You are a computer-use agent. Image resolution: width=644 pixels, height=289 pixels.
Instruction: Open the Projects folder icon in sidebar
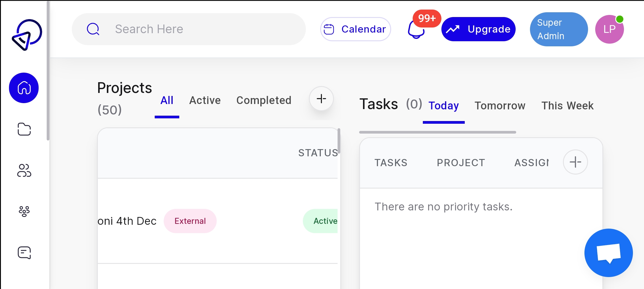[24, 129]
